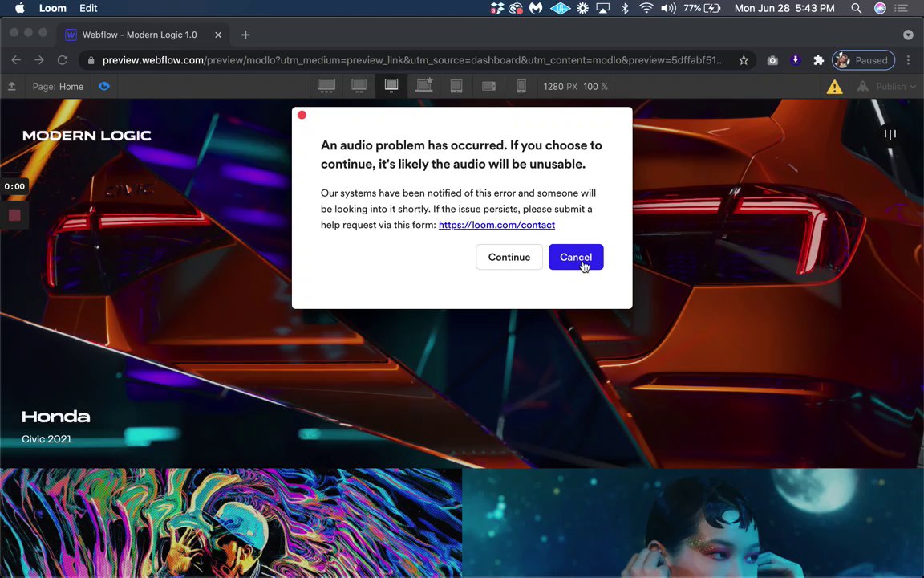Click the Civic 2021 subtitle text

click(x=47, y=439)
